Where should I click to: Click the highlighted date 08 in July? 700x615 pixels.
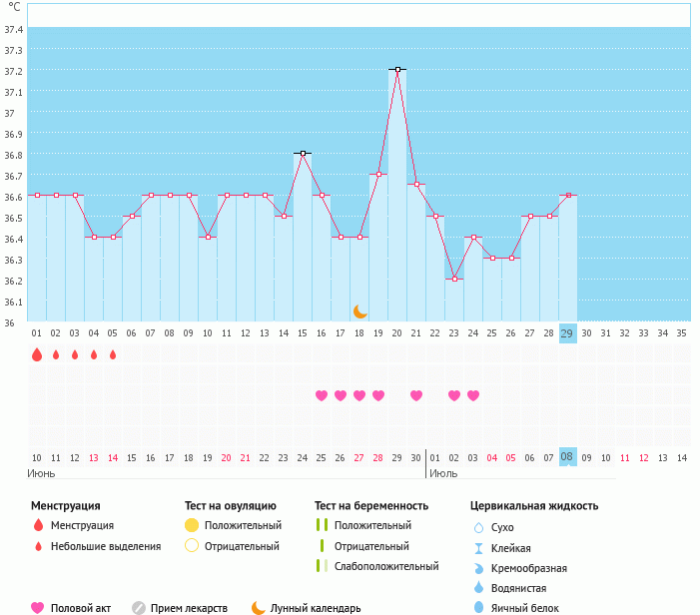(x=567, y=457)
